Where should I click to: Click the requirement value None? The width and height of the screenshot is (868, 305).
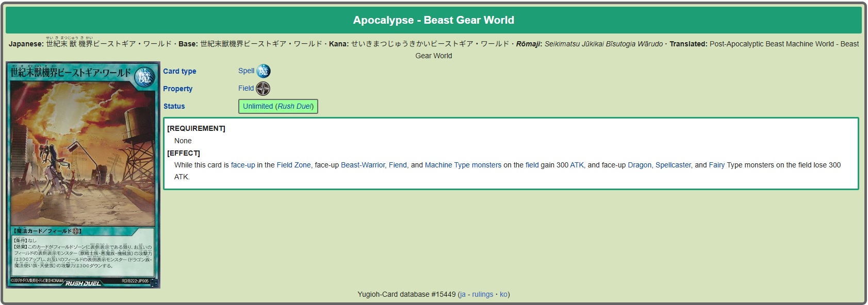click(x=183, y=141)
